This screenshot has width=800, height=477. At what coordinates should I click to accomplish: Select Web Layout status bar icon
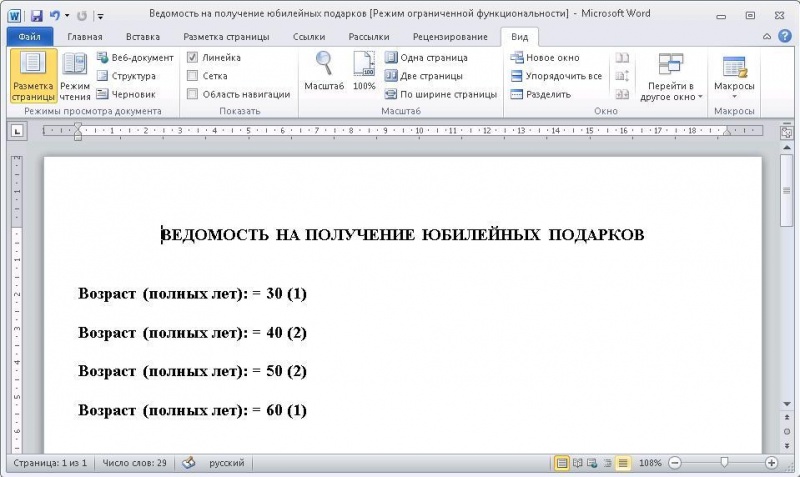click(x=592, y=463)
